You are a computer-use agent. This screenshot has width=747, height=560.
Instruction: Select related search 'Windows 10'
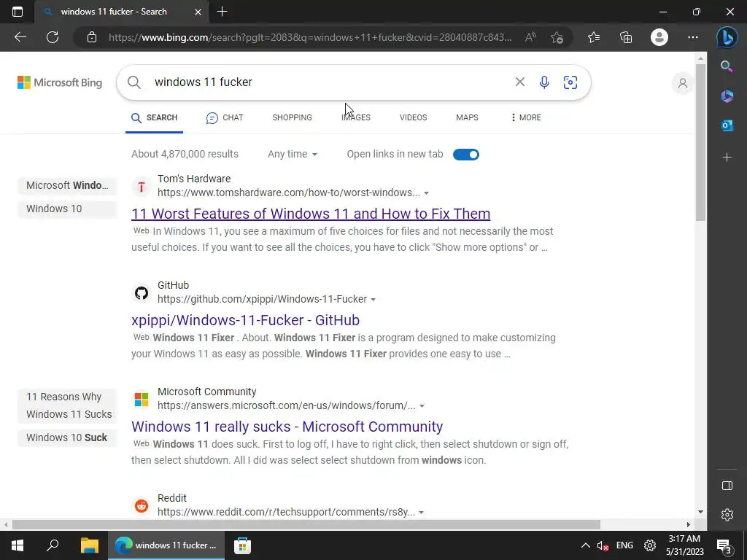pos(67,209)
